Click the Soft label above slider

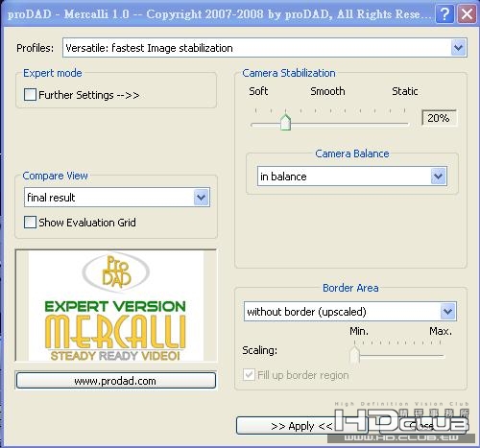[x=258, y=91]
